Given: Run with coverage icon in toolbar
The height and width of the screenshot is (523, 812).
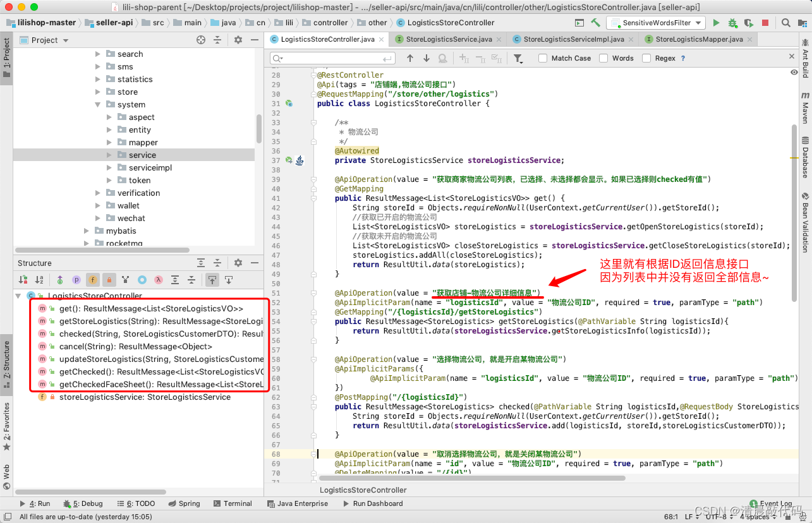Looking at the screenshot, I should pyautogui.click(x=749, y=23).
